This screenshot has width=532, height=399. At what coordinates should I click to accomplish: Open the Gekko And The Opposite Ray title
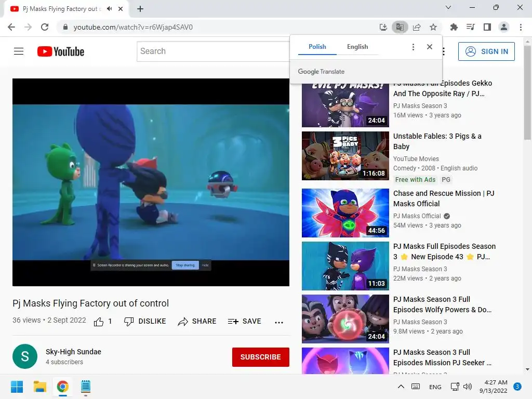pyautogui.click(x=443, y=88)
